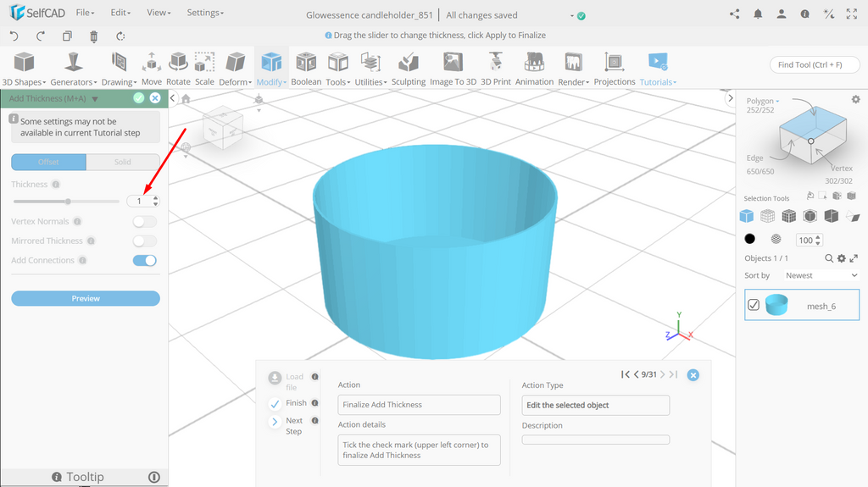Open the 3D Print tool

pos(495,69)
